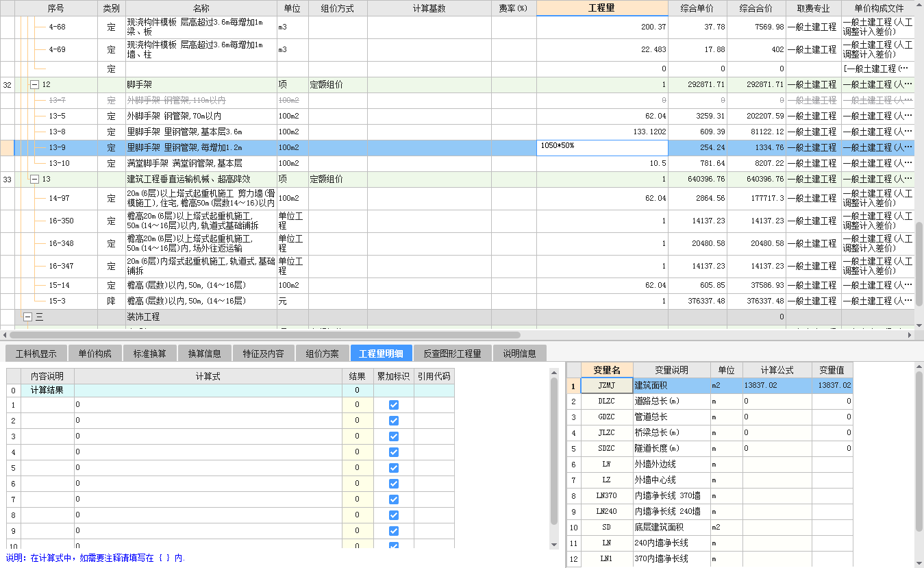924x568 pixels.
Task: Select the struck-through row 13-7
Action: pos(457,100)
